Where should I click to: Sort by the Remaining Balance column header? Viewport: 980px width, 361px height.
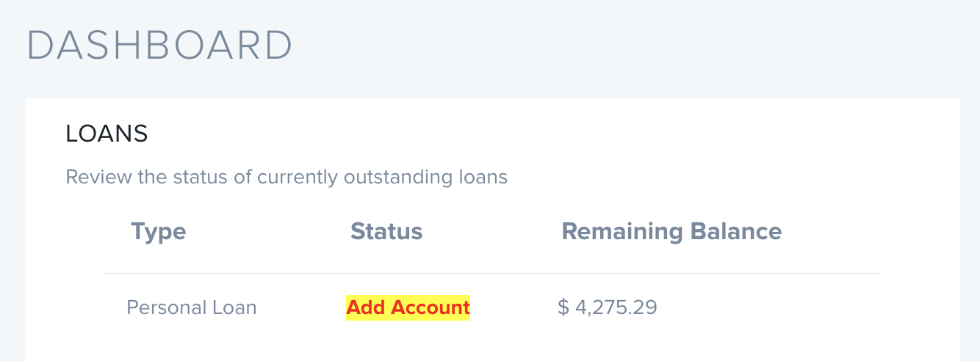click(671, 232)
